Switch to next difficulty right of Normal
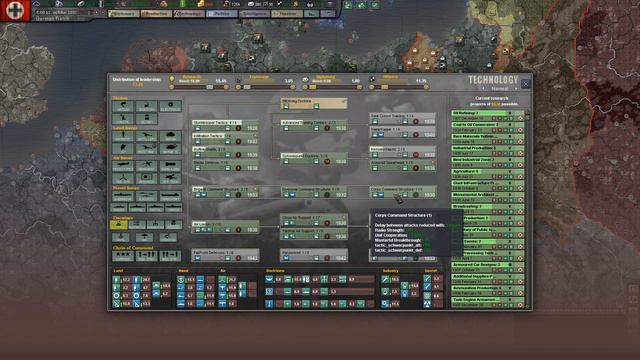This screenshot has width=640, height=360. [516, 89]
